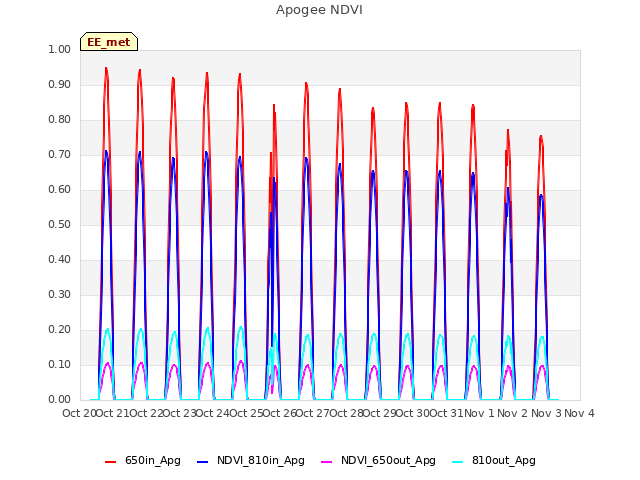This screenshot has width=640, height=480.
Task: Click the 0.50 y-axis label
Action: [x=60, y=224]
